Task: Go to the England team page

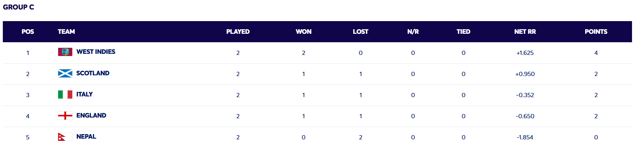Action: click(91, 115)
